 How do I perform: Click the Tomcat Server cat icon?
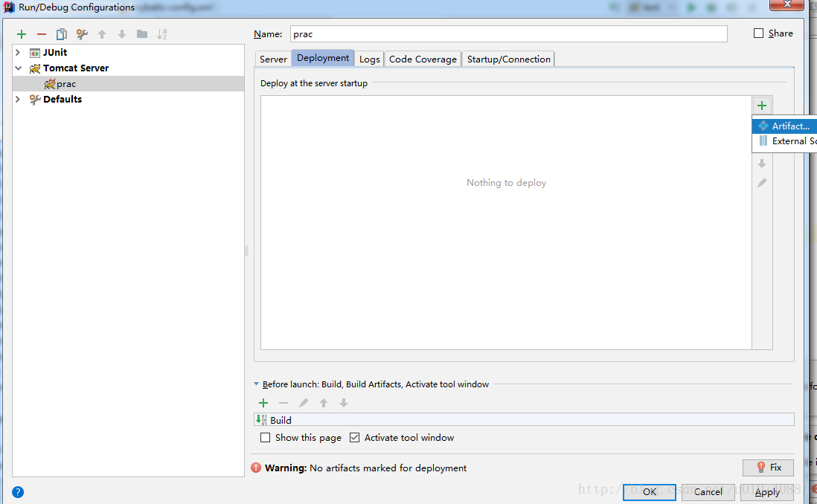(x=35, y=68)
